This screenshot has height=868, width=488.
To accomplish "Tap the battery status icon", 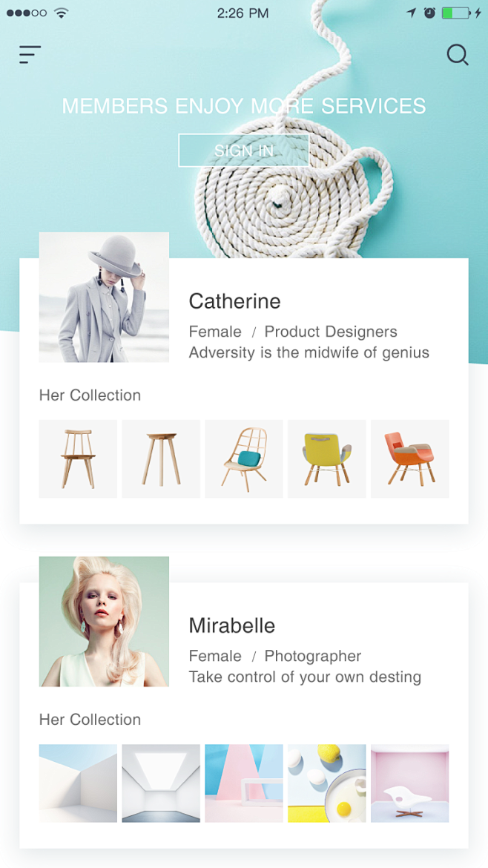I will click(456, 13).
